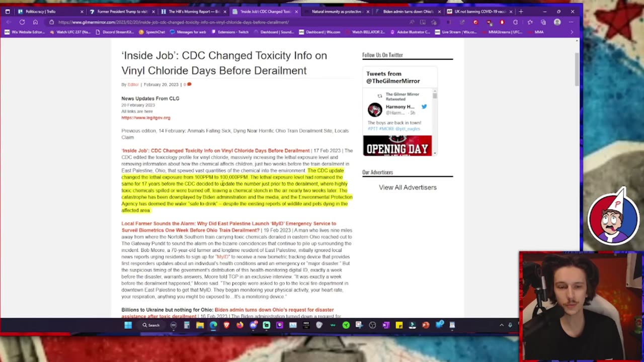
Task: View site info via padlock icon
Action: click(x=51, y=22)
